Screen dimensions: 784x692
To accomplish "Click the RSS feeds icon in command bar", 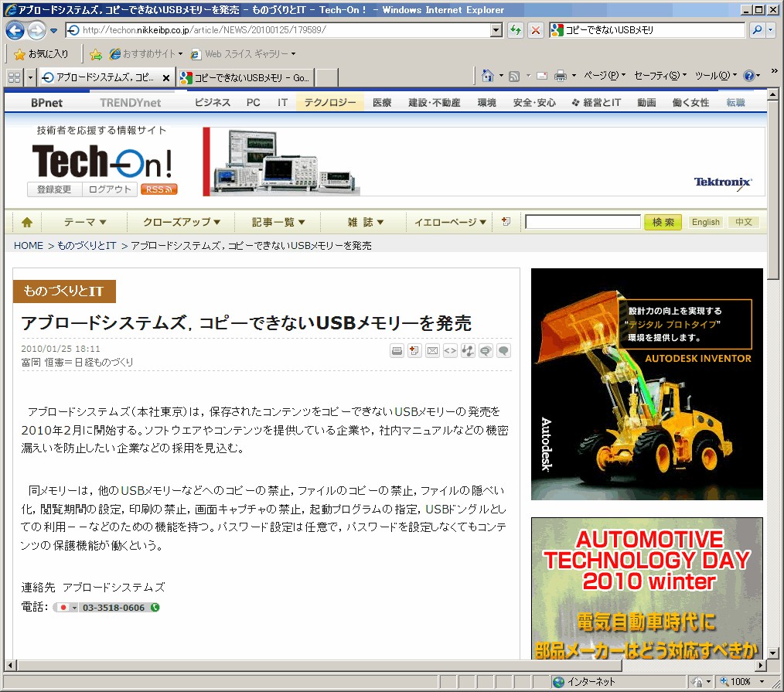I will 514,76.
